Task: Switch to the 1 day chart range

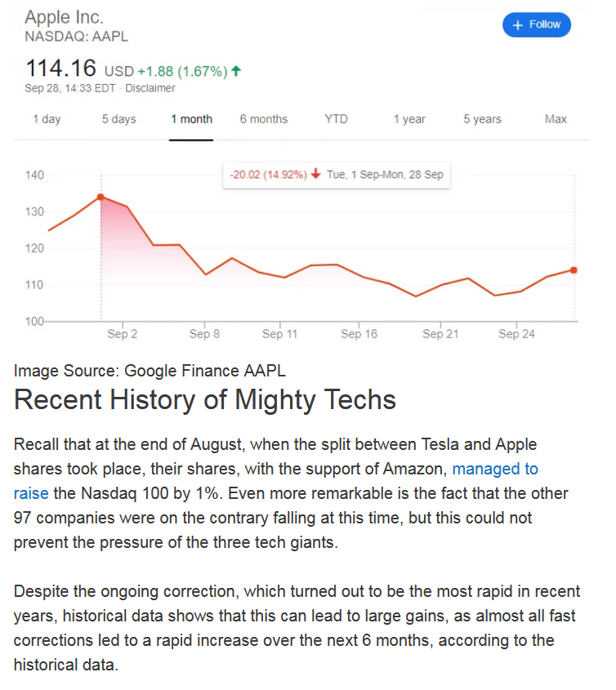Action: tap(47, 119)
